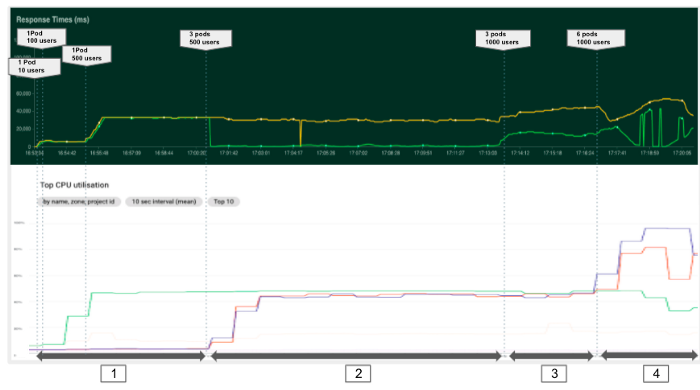Click the 17:18:59 time axis label
Image resolution: width=700 pixels, height=390 pixels.
[x=650, y=153]
